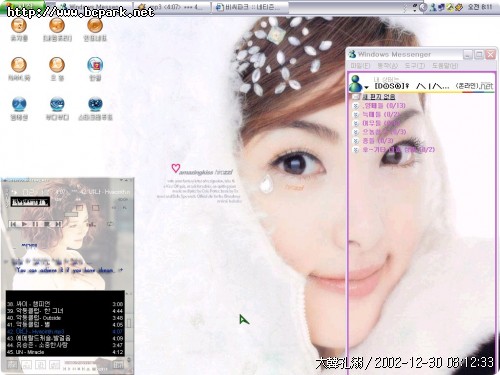Click the play button in the music player
The width and height of the screenshot is (500, 375).
click(24, 224)
